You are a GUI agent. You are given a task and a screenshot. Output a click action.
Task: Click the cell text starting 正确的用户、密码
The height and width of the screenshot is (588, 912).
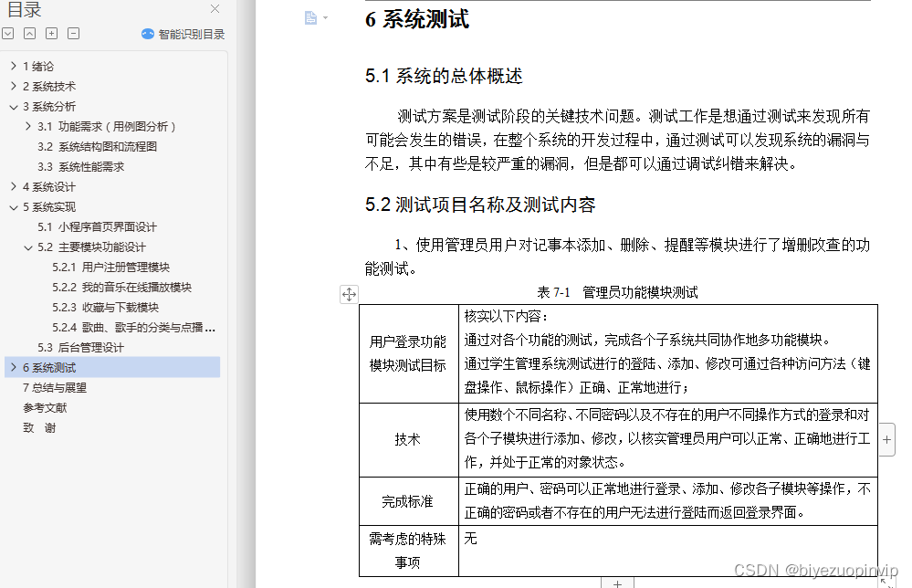pyautogui.click(x=667, y=500)
